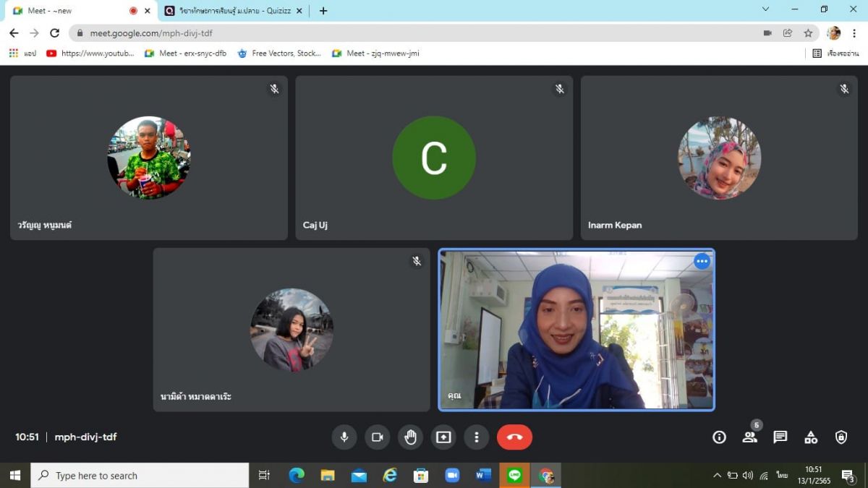The image size is (868, 488).
Task: Open the meeting details info icon
Action: click(x=719, y=437)
